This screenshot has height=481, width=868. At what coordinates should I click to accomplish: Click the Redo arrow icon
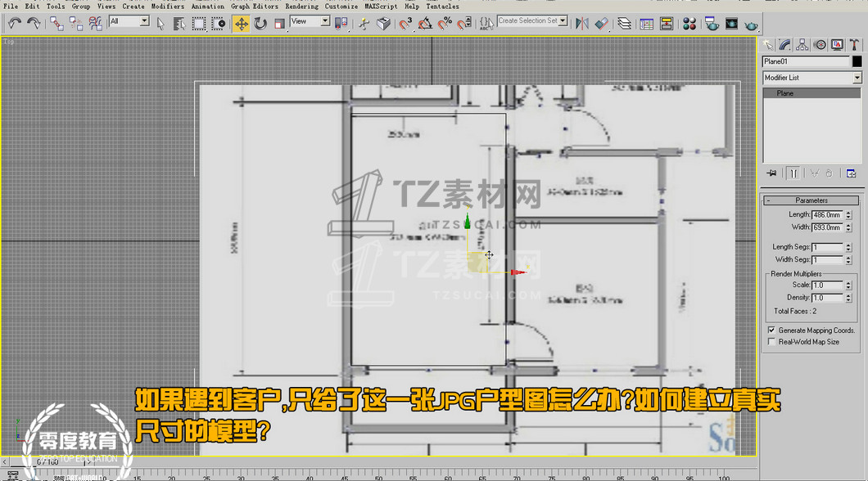coord(34,23)
